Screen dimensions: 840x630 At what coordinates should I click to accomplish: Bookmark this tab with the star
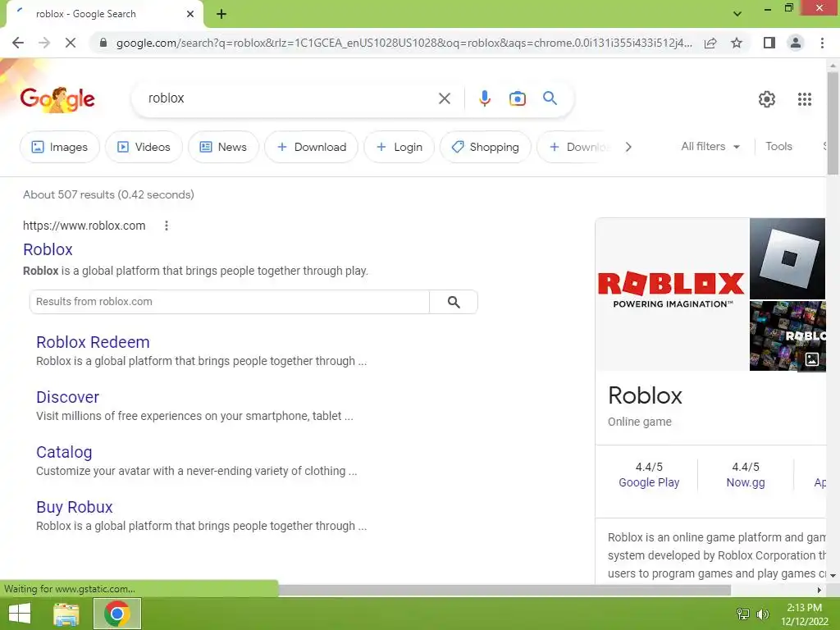737,43
